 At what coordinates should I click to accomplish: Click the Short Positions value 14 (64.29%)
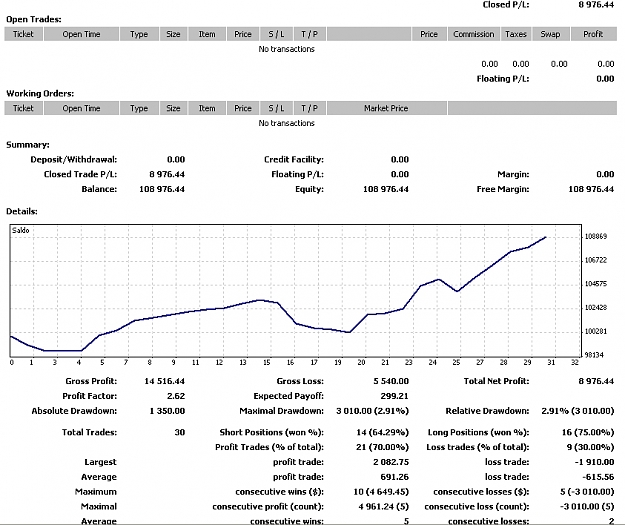[383, 432]
